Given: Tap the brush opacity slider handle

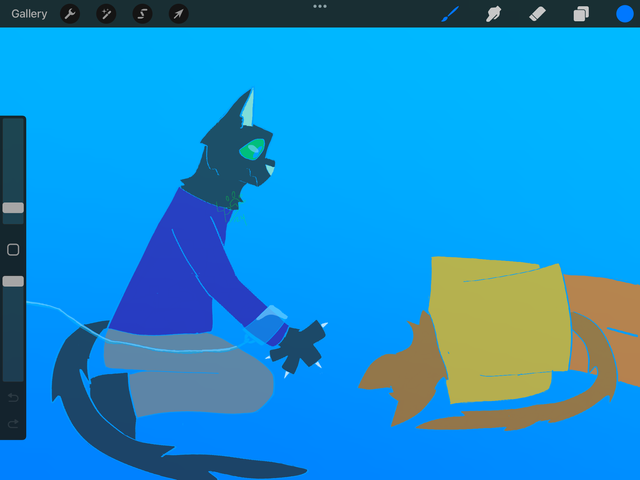Looking at the screenshot, I should click(x=13, y=281).
